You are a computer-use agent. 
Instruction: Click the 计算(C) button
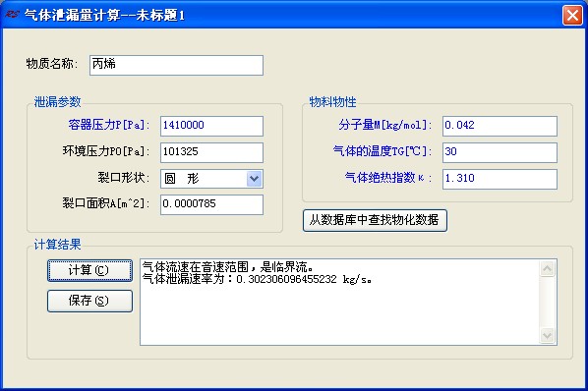pos(89,270)
